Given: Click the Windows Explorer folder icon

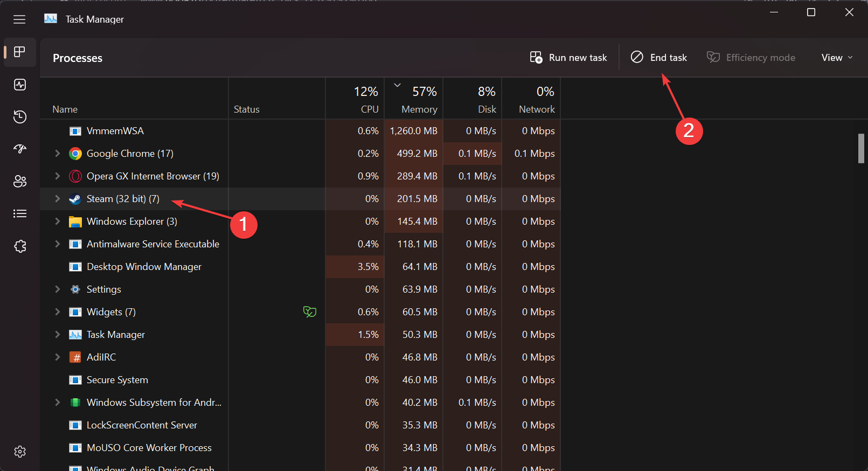Looking at the screenshot, I should [75, 221].
